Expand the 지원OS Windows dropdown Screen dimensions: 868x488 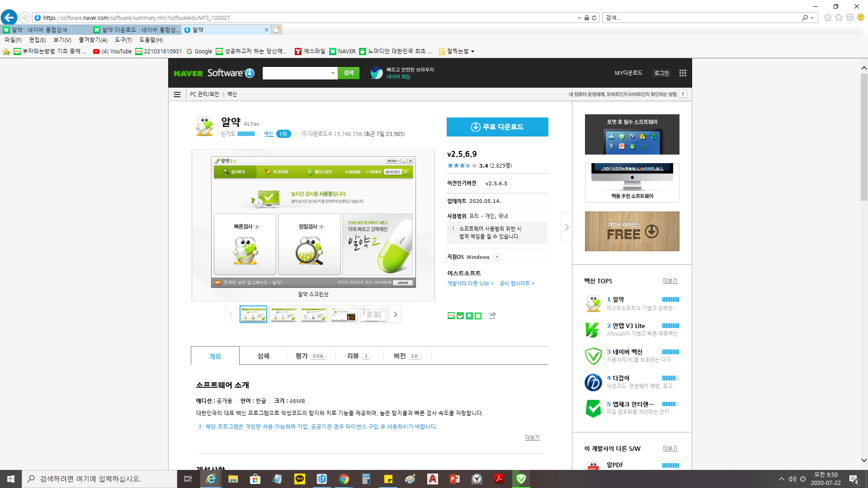[x=497, y=257]
